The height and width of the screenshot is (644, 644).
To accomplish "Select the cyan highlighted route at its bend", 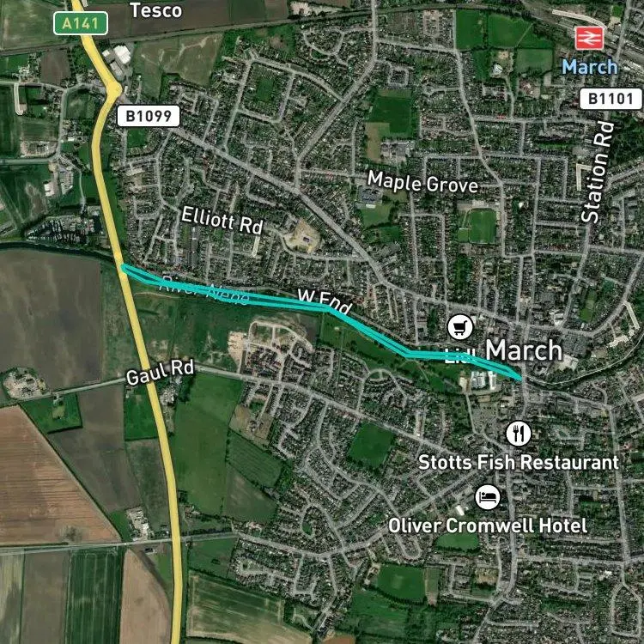I will [x=329, y=309].
